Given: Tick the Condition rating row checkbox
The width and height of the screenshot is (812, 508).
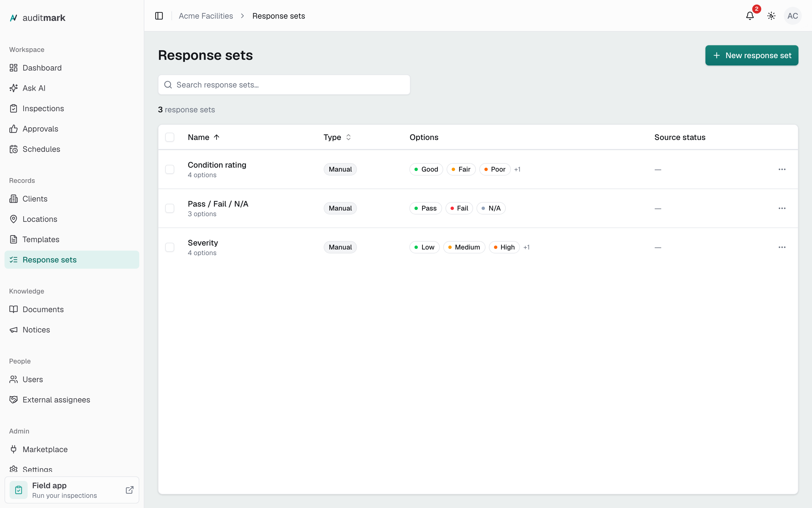Looking at the screenshot, I should coord(170,169).
